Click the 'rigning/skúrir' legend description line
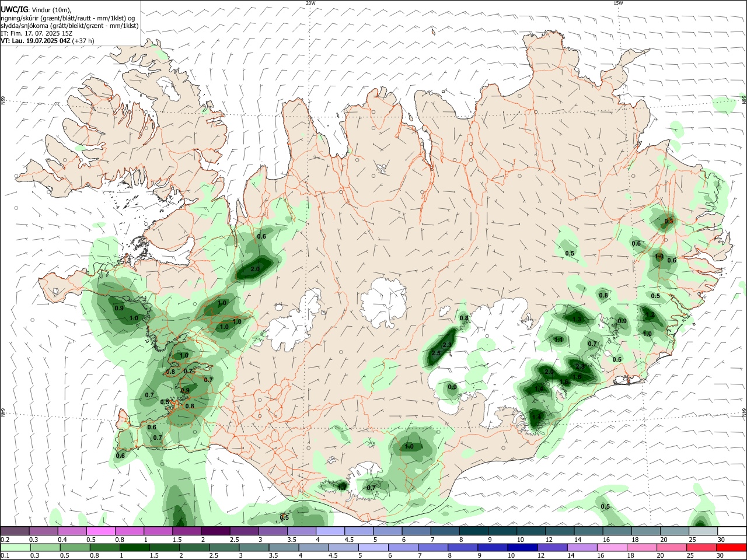 tap(68, 17)
